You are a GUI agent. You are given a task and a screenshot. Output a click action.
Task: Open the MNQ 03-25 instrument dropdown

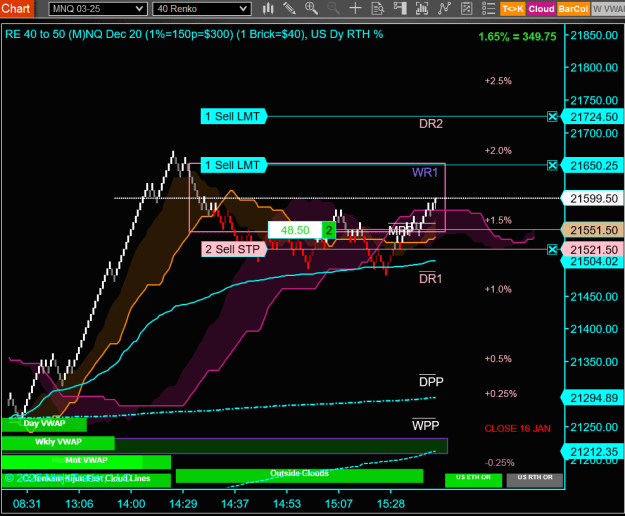pos(98,9)
